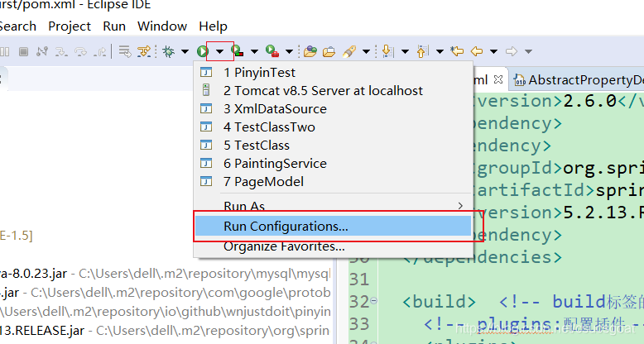The height and width of the screenshot is (344, 644).
Task: Open the Search menu
Action: coord(17,26)
